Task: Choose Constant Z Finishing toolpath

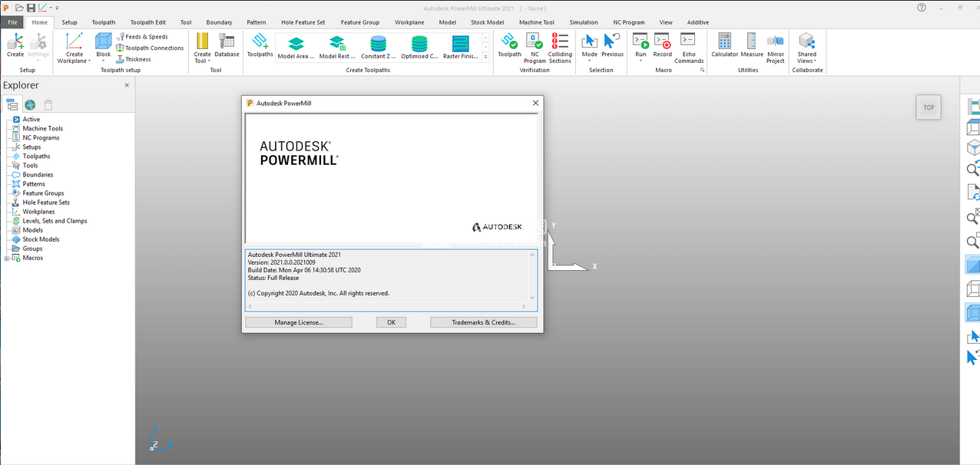Action: coord(379,47)
